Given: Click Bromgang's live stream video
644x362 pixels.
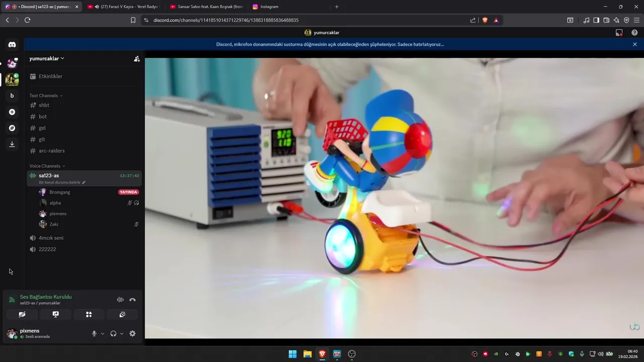Looking at the screenshot, I should (x=394, y=198).
